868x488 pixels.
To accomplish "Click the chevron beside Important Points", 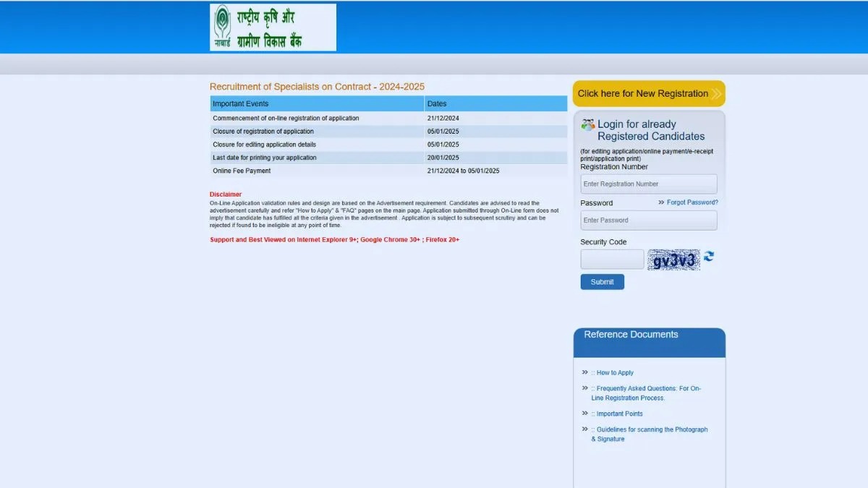I will point(585,414).
